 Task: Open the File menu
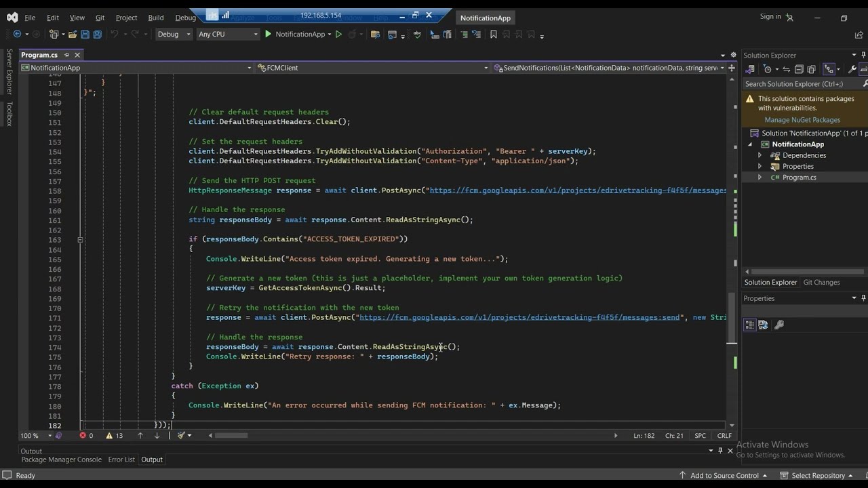(30, 18)
